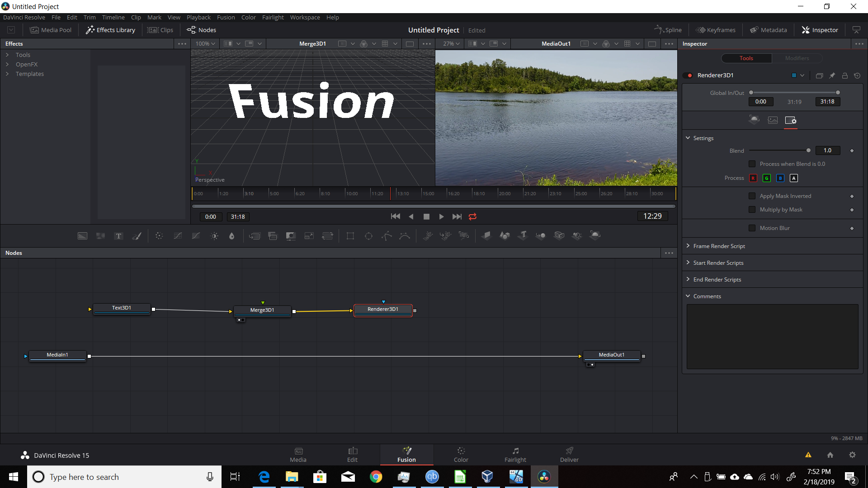Screen dimensions: 868x488
Task: Add a Merge 3D node from toolbar
Action: point(541,235)
